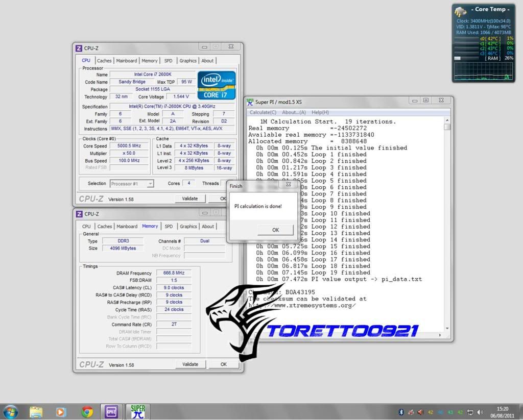Select the CPU-Z taskbar button

(x=112, y=412)
